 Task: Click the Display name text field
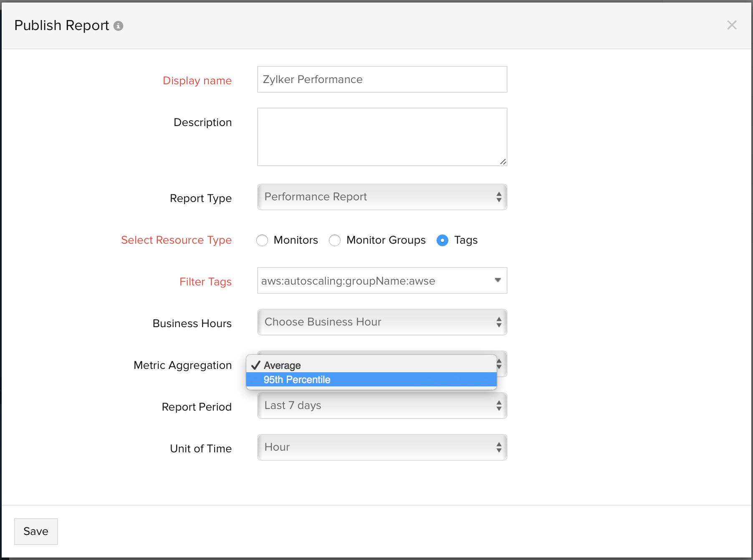tap(382, 79)
